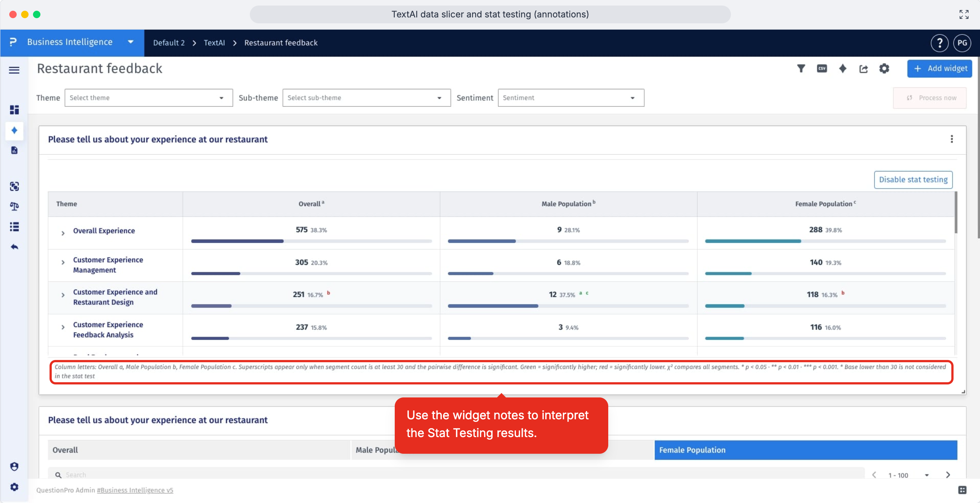
Task: Open the sidebar settings gear icon
Action: [14, 487]
